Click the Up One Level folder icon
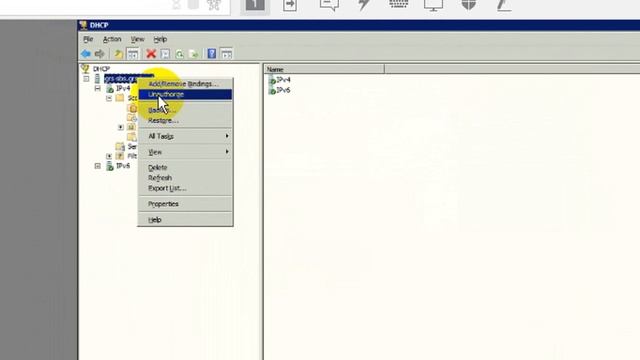Screen dimensions: 640x360 click(118, 54)
